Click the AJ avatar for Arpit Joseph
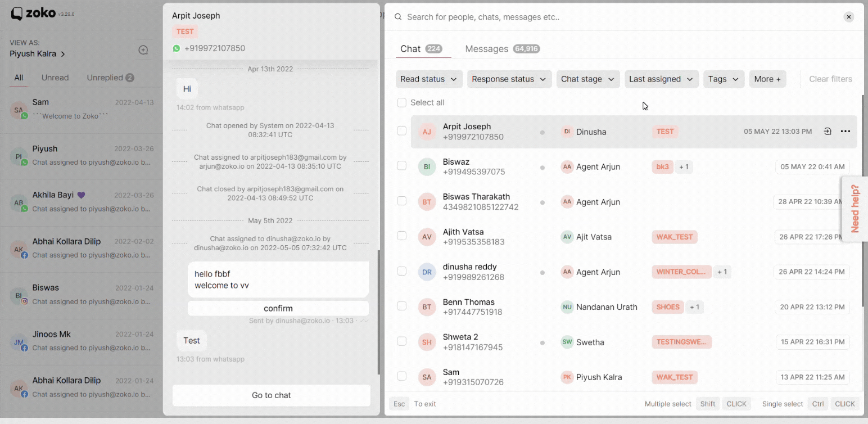The height and width of the screenshot is (424, 868). (427, 132)
